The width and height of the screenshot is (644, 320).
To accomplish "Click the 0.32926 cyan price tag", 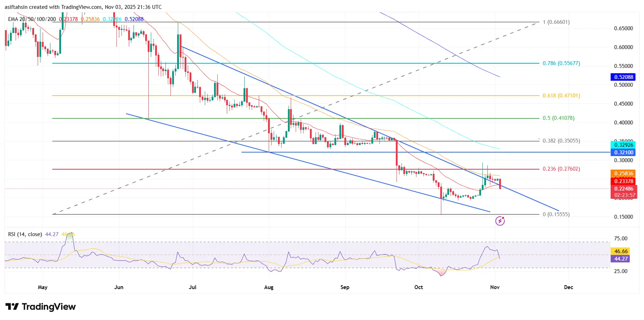I will (x=623, y=145).
